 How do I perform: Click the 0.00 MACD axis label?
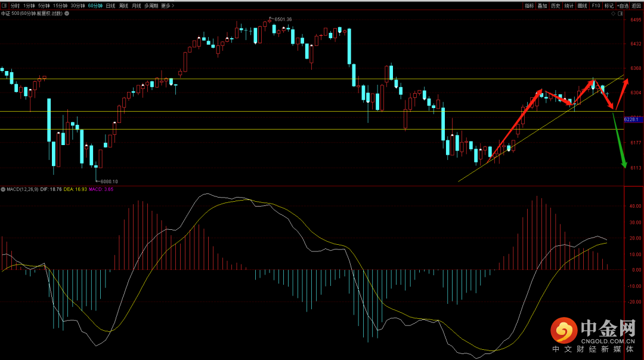637,270
